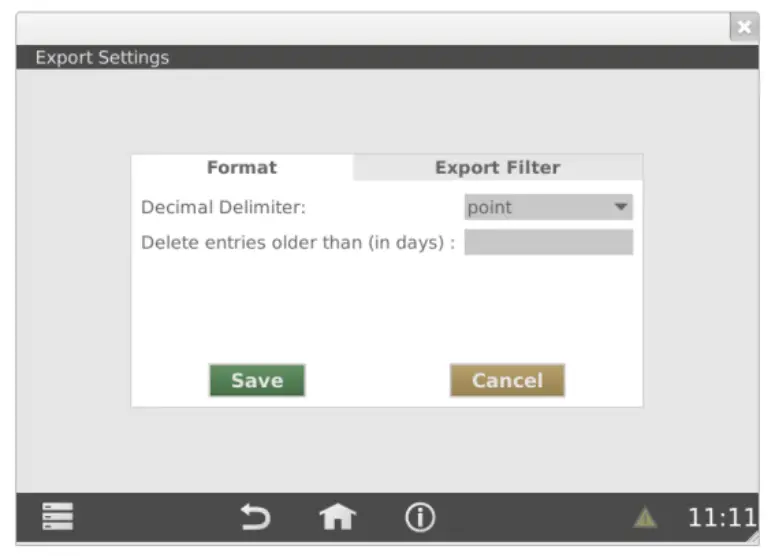Switch to the Format tab
This screenshot has width=770, height=559.
pos(242,168)
